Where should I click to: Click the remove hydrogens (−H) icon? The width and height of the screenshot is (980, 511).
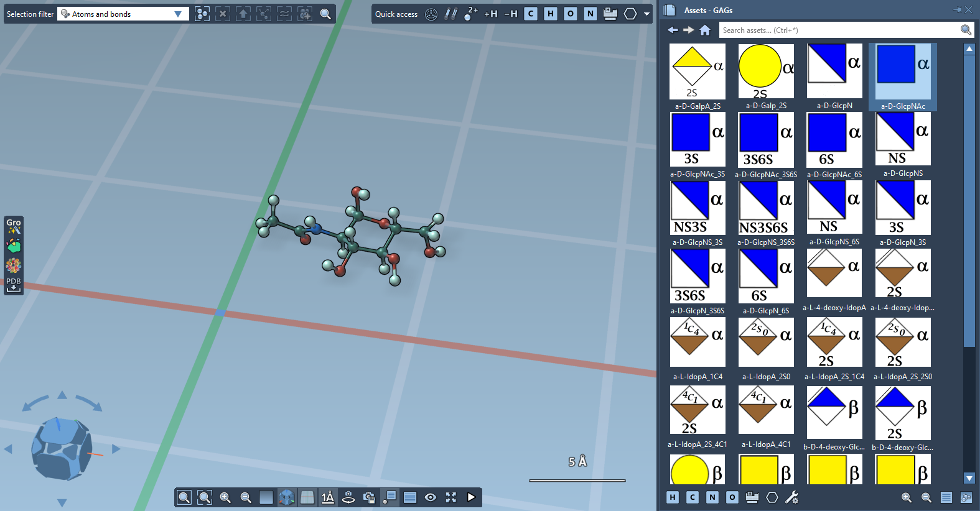[x=510, y=14]
